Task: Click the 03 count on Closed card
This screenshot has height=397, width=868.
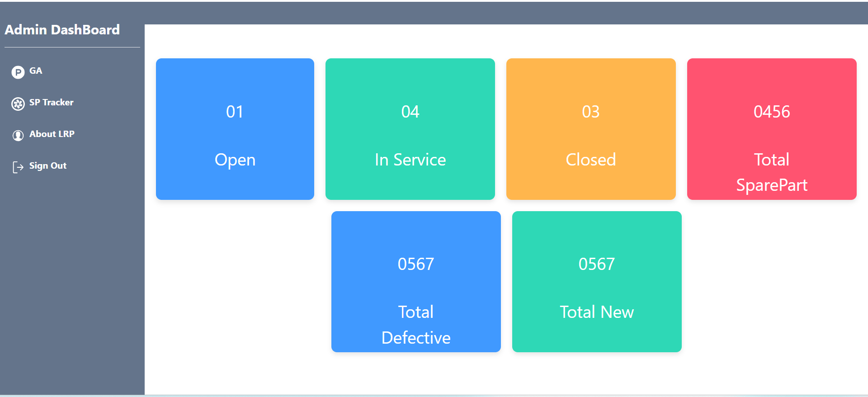Action: click(x=591, y=112)
